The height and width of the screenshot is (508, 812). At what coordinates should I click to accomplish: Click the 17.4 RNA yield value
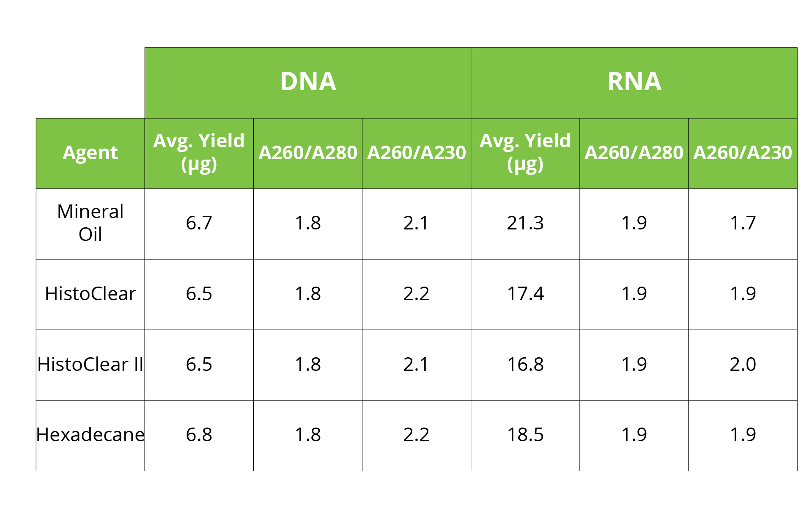pos(525,294)
